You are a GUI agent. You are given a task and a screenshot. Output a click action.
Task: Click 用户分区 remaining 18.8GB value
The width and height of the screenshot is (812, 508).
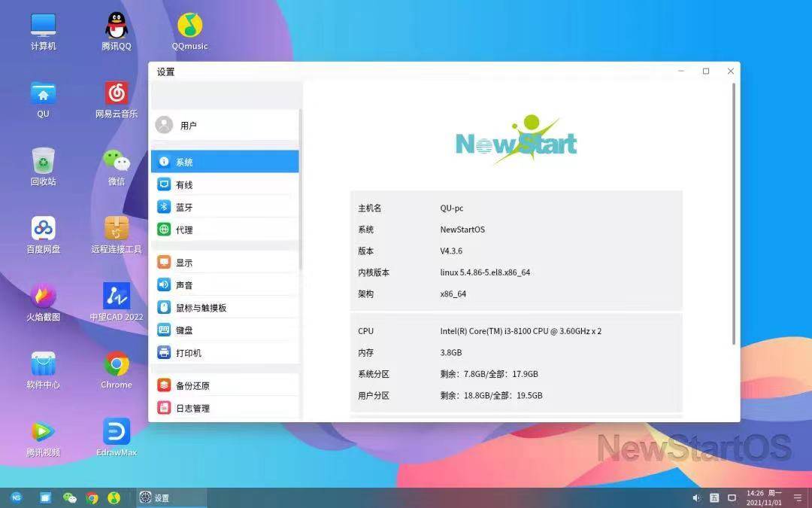coord(492,396)
